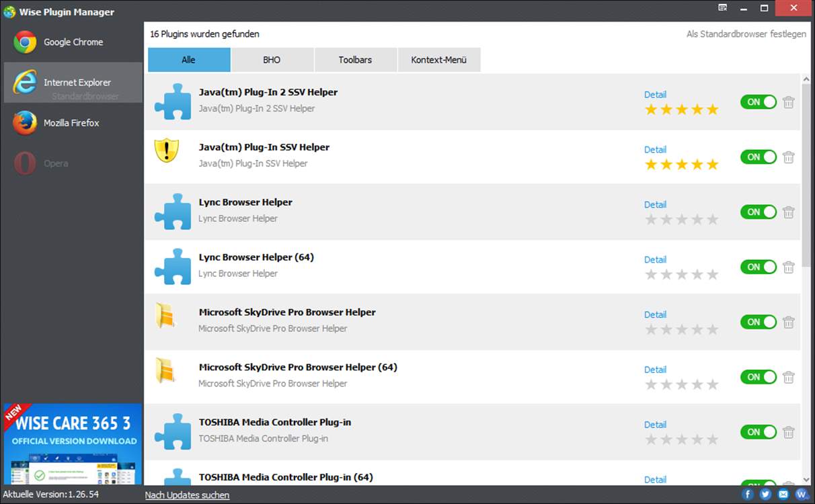Disable the Lync Browser Helper (64) switch
Screen dimensions: 815x504
point(759,267)
